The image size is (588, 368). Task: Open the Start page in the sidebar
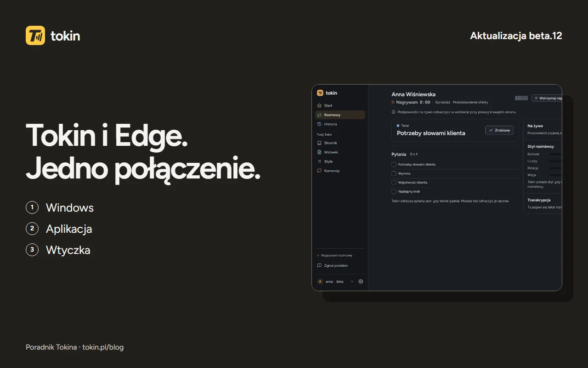[x=340, y=106]
